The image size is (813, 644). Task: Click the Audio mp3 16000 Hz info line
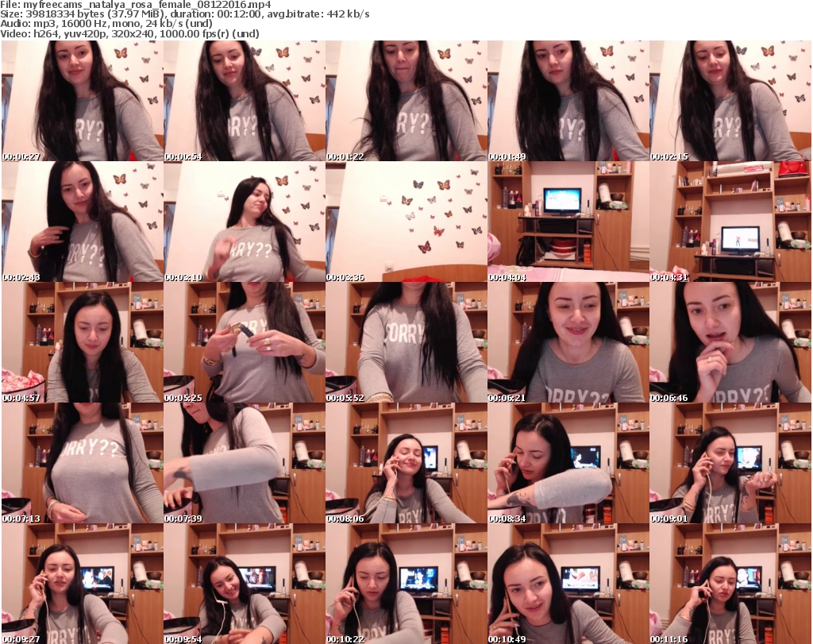point(106,24)
